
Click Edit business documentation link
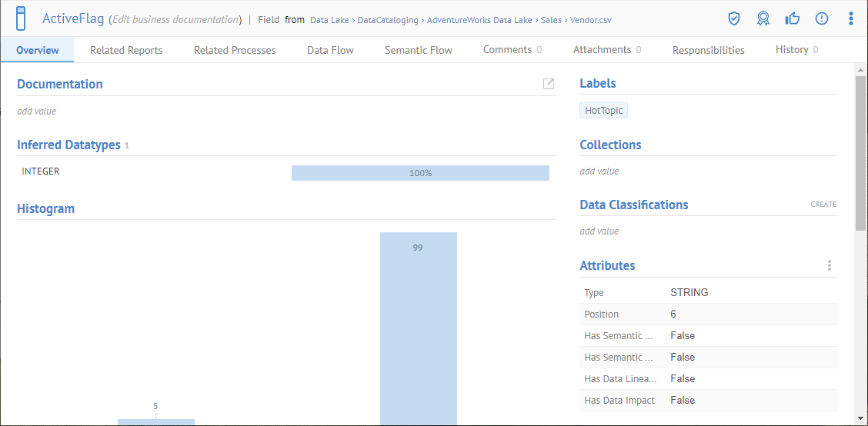click(x=175, y=19)
